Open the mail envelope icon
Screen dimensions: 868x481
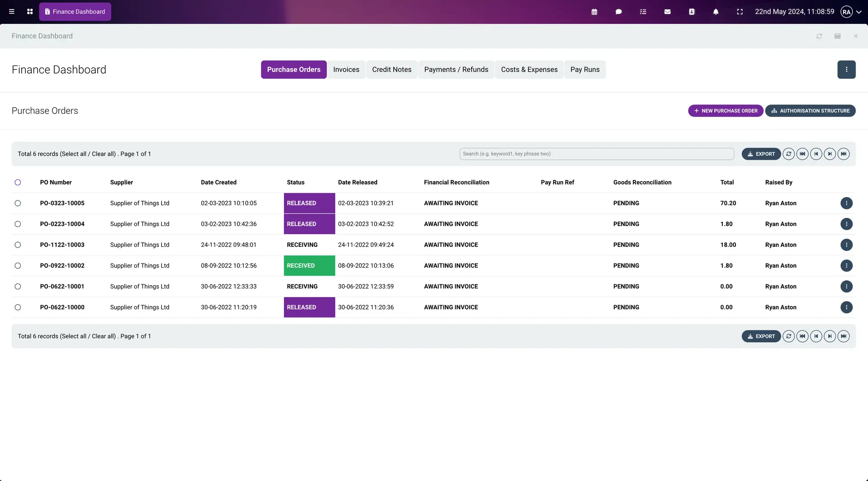point(667,12)
